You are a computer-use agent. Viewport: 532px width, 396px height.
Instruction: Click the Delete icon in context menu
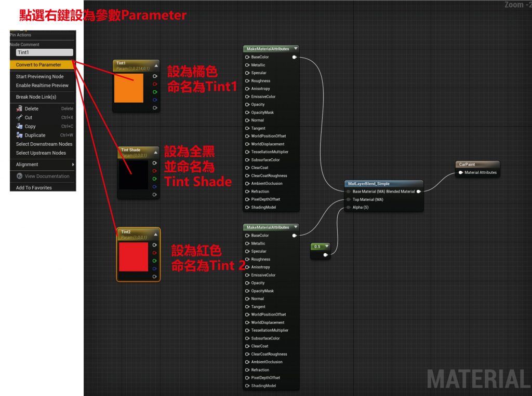[19, 109]
